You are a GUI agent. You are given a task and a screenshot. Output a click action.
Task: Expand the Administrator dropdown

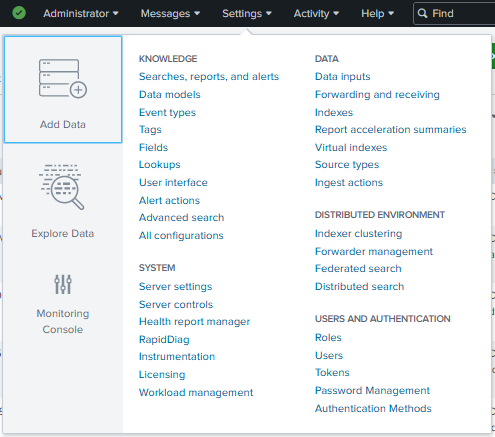tap(81, 13)
